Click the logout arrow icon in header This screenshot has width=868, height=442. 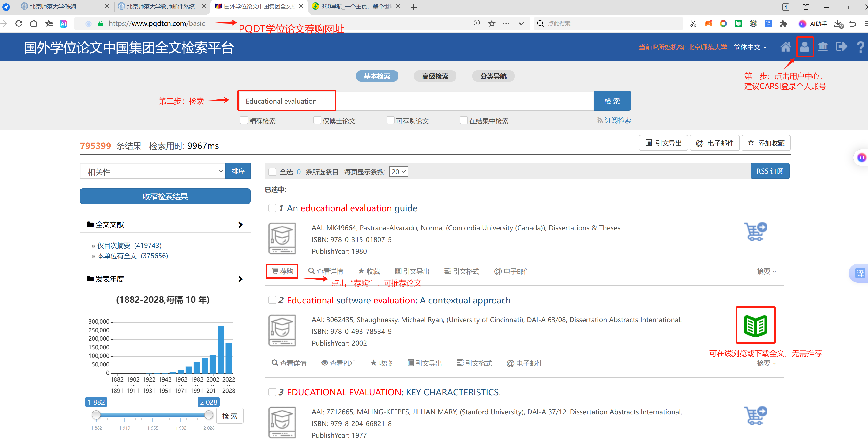point(841,47)
